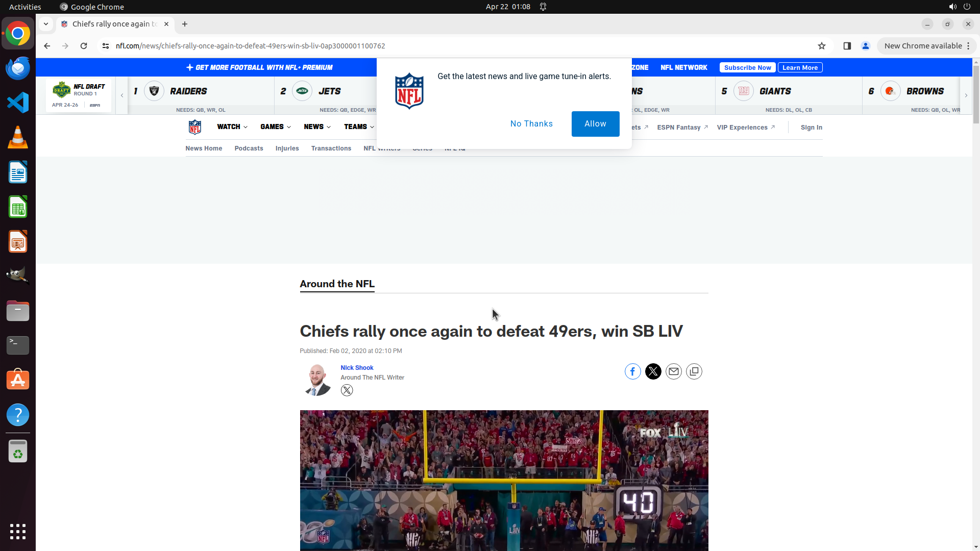Share the article on X
This screenshot has width=980, height=551.
pyautogui.click(x=653, y=371)
